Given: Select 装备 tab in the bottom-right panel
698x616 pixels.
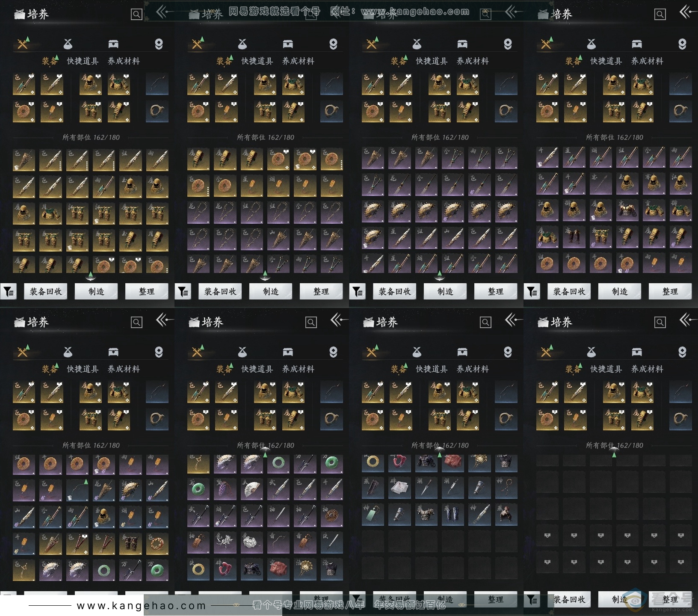Looking at the screenshot, I should coord(573,369).
